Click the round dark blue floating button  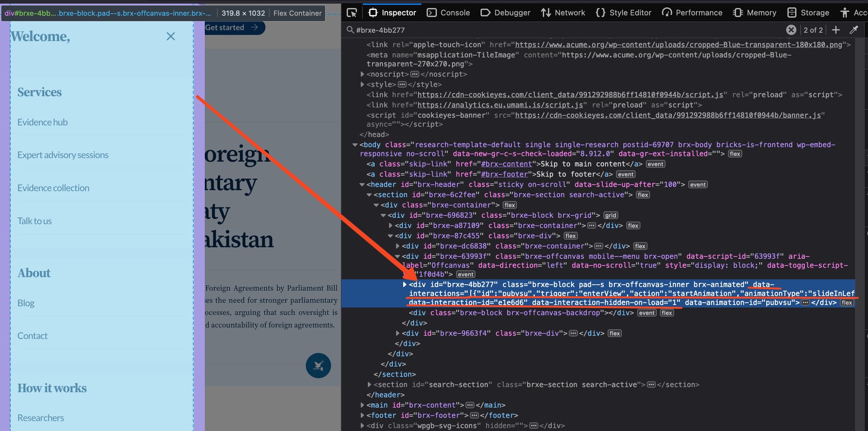(x=318, y=365)
